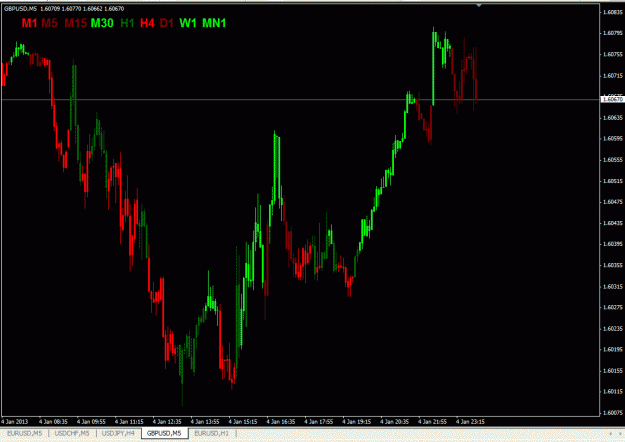Viewport: 625px width, 442px height.
Task: Click the 1.60235 price axis label
Action: tap(613, 329)
